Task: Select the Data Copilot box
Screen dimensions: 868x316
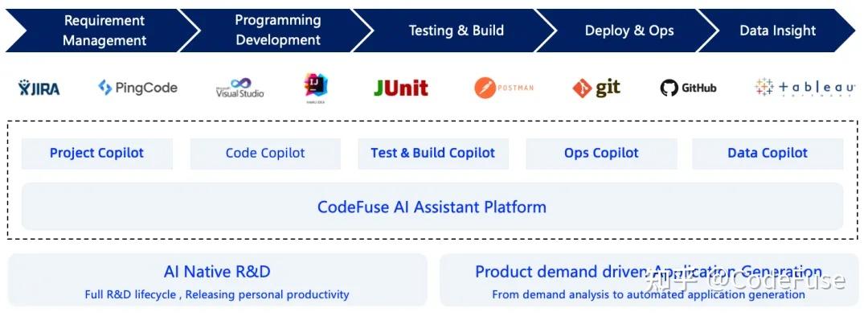Action: (x=768, y=154)
